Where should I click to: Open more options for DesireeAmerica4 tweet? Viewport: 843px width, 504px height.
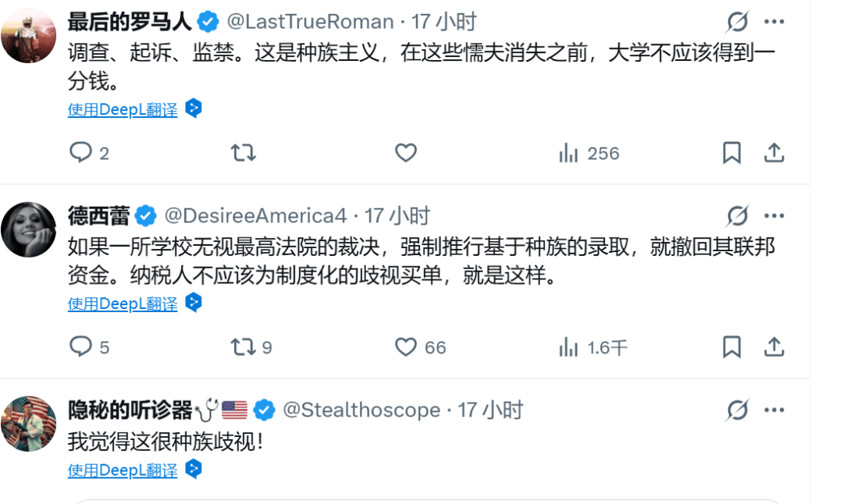click(x=774, y=215)
